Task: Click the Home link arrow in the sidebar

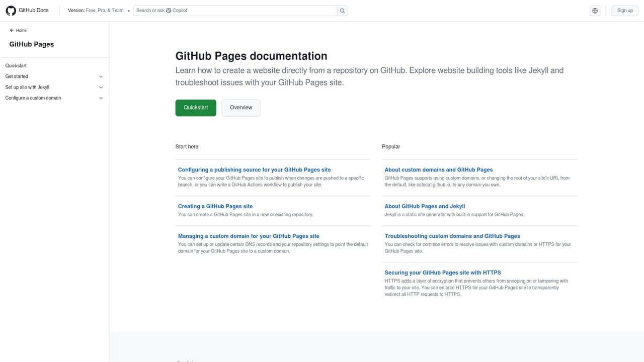Action: (18, 30)
